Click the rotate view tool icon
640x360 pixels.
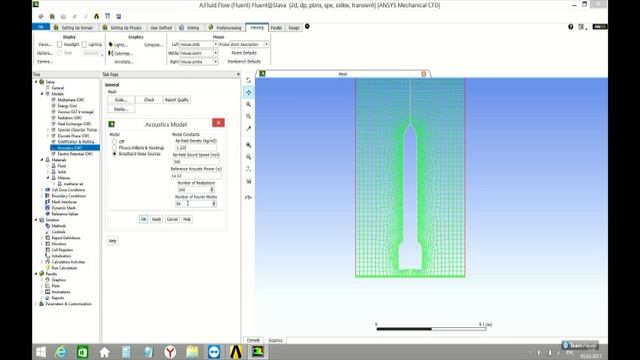coord(249,80)
